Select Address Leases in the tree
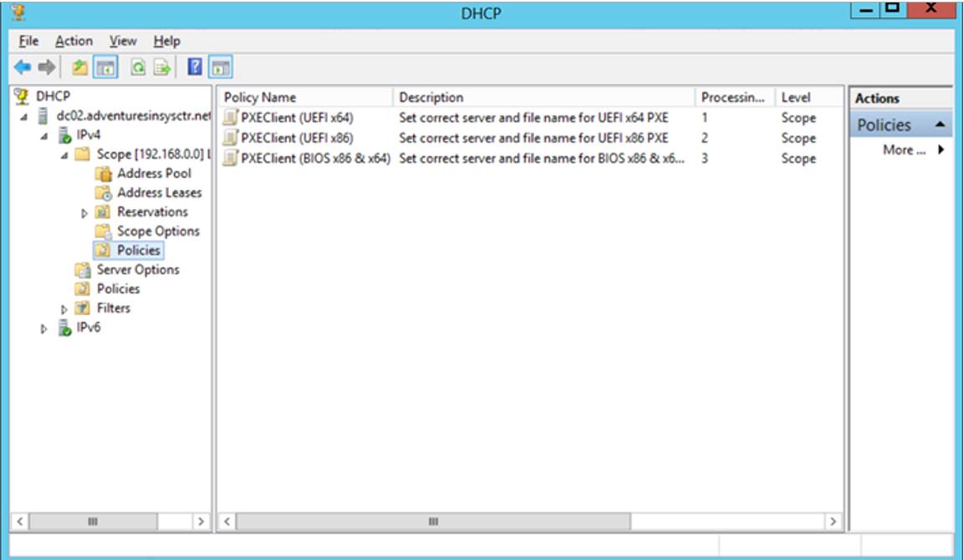The width and height of the screenshot is (964, 560). pyautogui.click(x=159, y=193)
